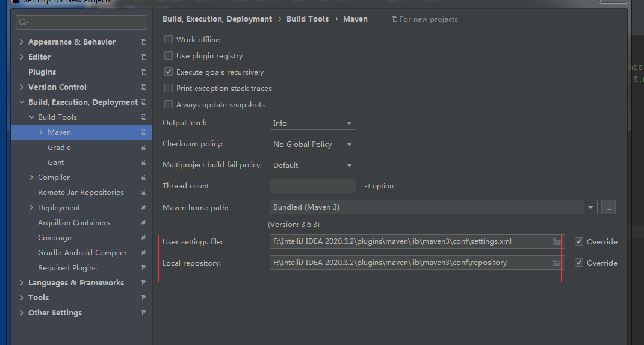644x345 pixels.
Task: Open the Output level dropdown
Action: pos(313,123)
